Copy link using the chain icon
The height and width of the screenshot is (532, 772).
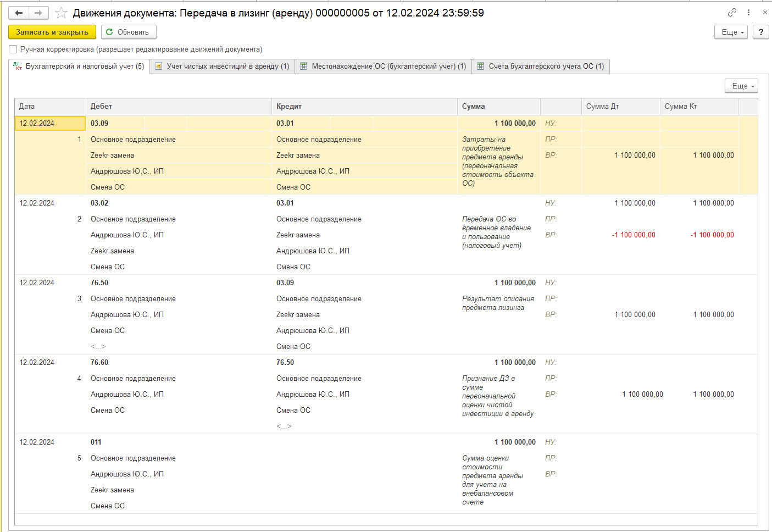pyautogui.click(x=732, y=12)
